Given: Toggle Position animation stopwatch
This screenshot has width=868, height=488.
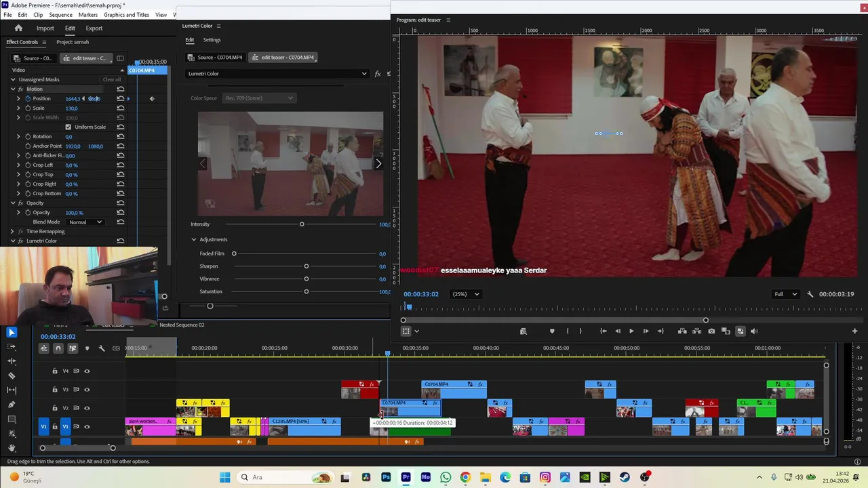Looking at the screenshot, I should (x=28, y=99).
